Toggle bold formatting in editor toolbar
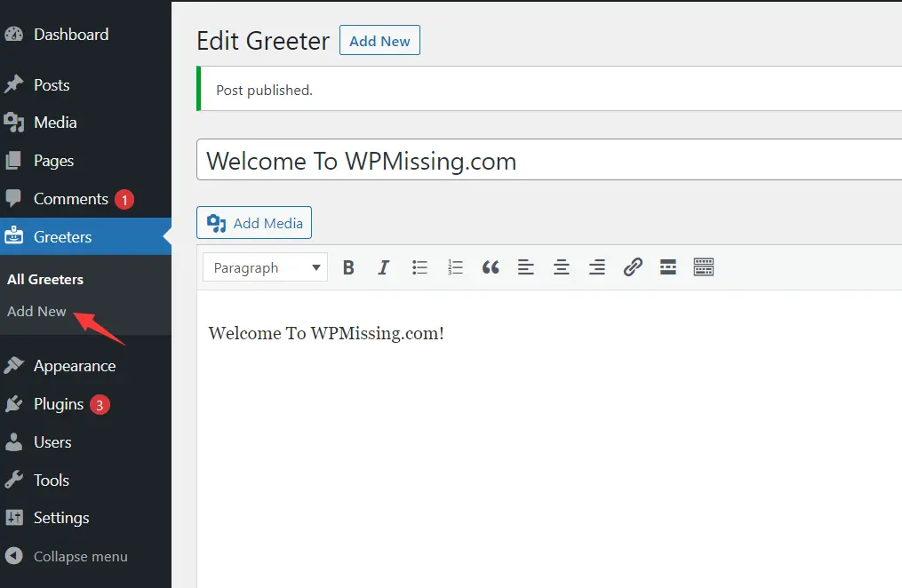The image size is (902, 588). point(348,267)
